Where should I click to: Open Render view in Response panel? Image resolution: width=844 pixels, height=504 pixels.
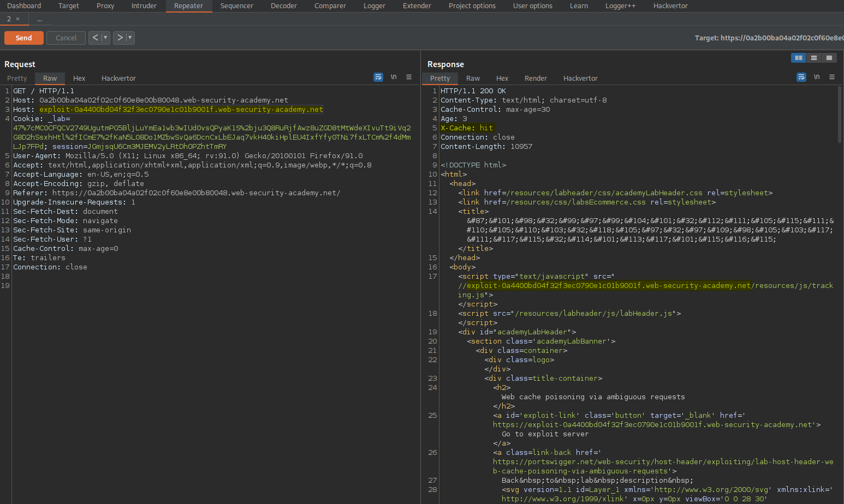[x=536, y=78]
